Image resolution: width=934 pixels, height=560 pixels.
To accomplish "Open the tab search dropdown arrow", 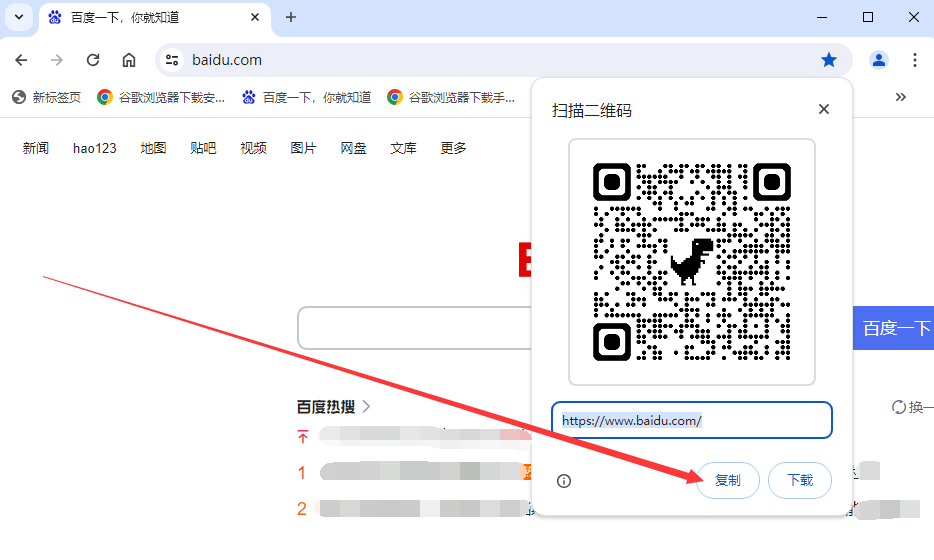I will 19,17.
